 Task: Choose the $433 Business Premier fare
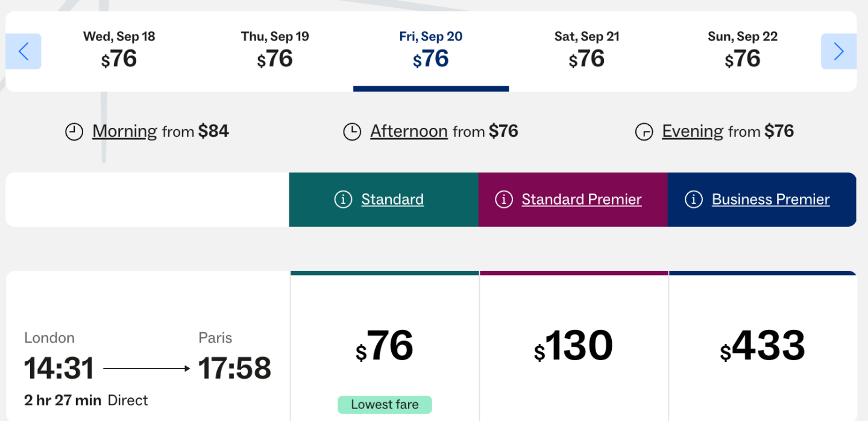763,347
